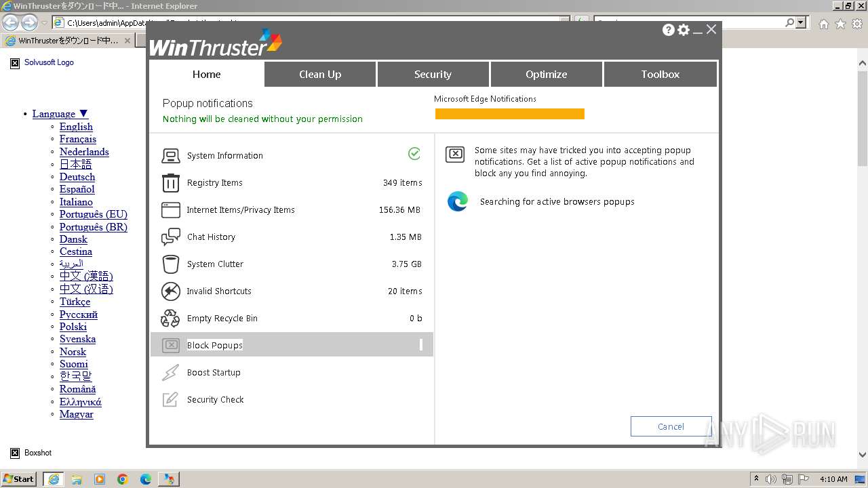
Task: Choose Deutsch language link
Action: (77, 177)
